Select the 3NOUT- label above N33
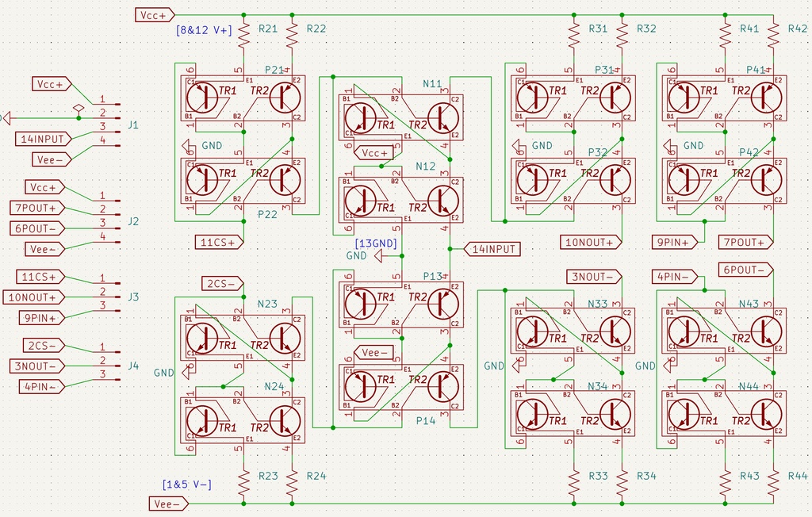Image resolution: width=812 pixels, height=517 pixels. point(595,277)
